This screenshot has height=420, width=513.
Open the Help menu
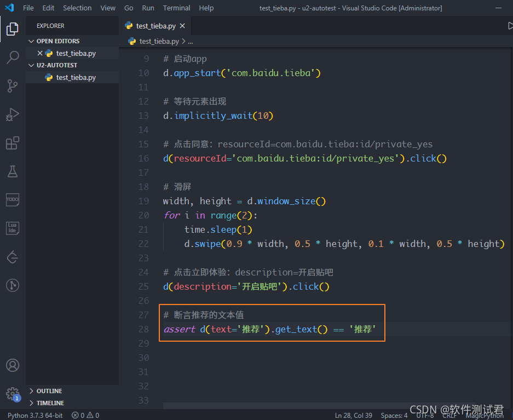206,8
